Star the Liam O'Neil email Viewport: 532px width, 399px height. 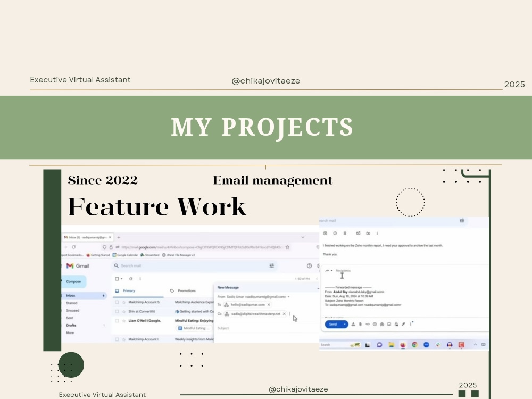click(x=124, y=321)
